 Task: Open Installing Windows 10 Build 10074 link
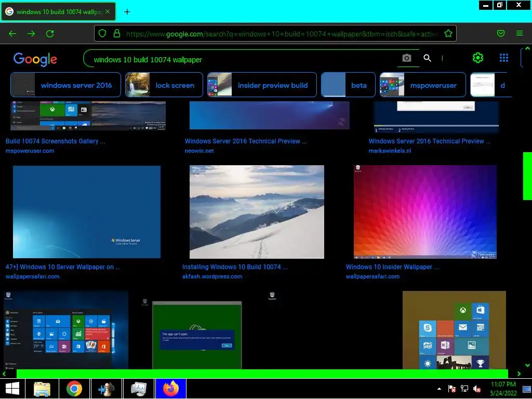click(x=235, y=267)
